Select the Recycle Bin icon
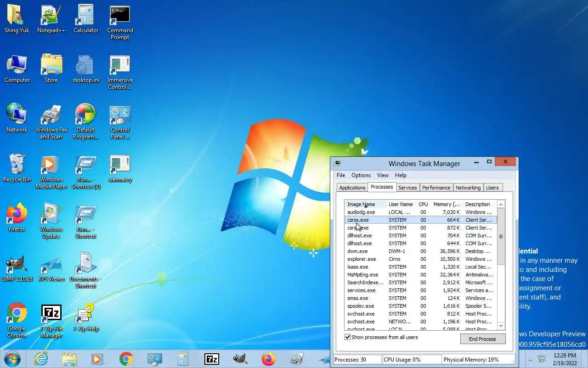588x368 pixels. tap(17, 168)
